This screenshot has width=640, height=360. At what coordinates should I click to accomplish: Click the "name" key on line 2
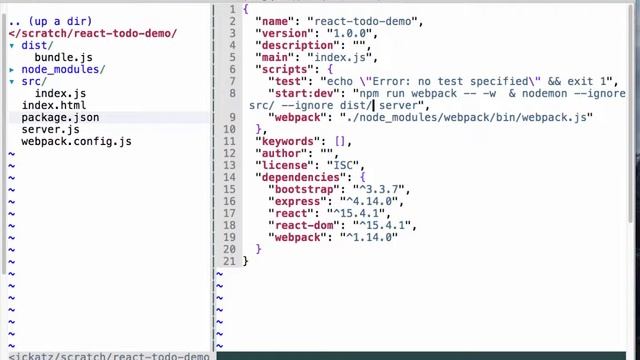(275, 21)
